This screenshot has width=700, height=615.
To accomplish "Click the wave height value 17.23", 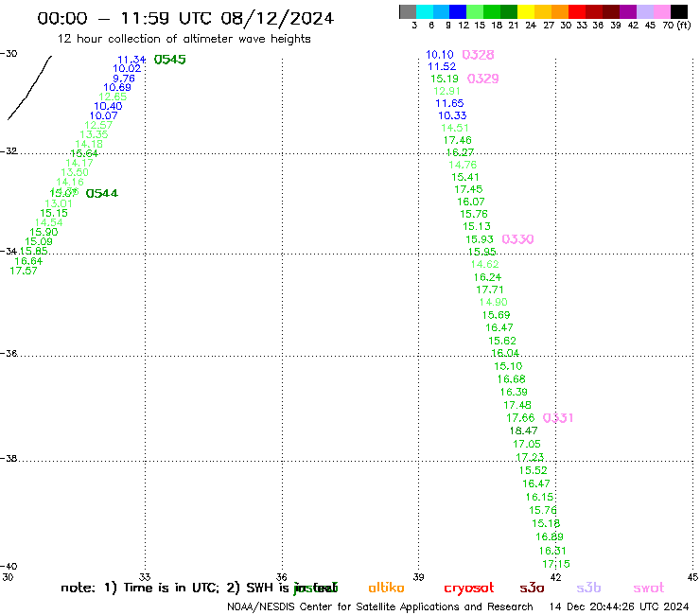I will [530, 457].
